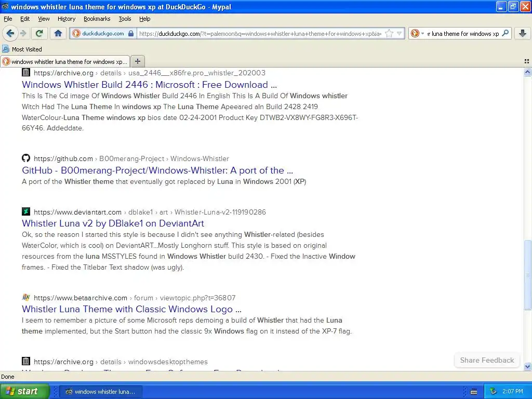The image size is (532, 399).
Task: Click the Share Feedback button
Action: click(487, 361)
